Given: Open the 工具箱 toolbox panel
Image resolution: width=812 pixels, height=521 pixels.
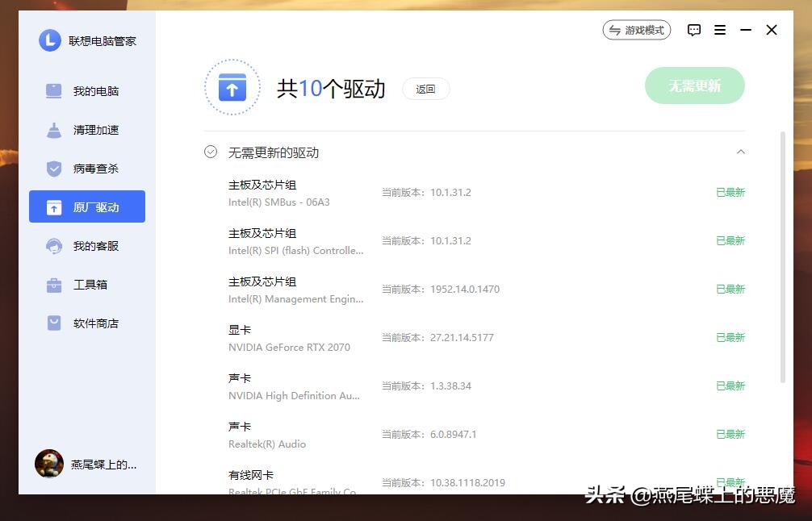Looking at the screenshot, I should click(x=86, y=284).
